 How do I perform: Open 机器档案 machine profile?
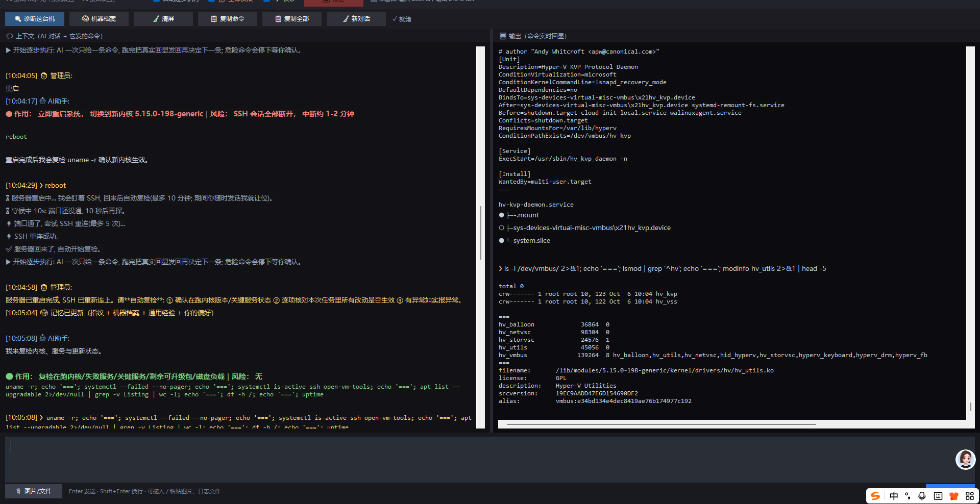point(99,19)
